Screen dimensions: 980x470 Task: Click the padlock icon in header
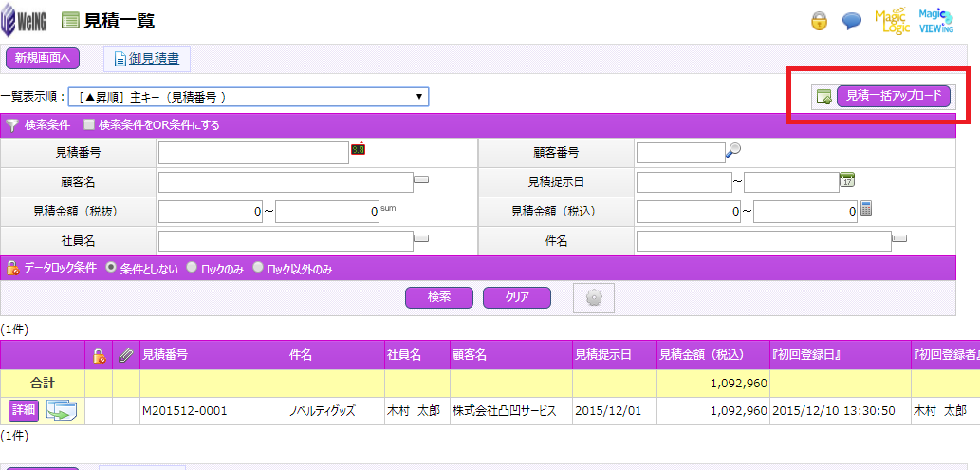[819, 21]
